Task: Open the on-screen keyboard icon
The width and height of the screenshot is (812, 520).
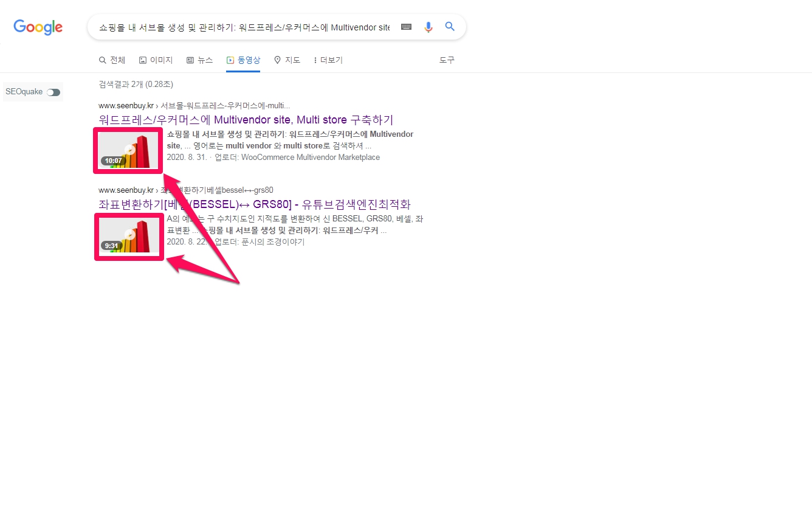Action: coord(406,27)
